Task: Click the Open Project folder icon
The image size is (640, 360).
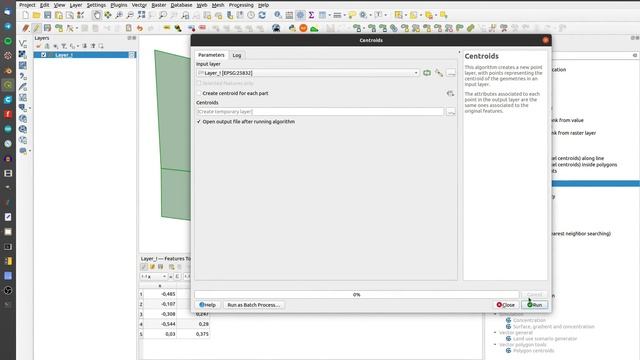Action: point(36,15)
